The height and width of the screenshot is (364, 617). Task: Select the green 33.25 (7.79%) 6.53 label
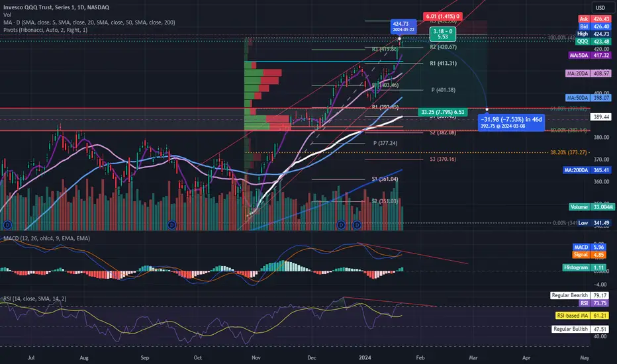pyautogui.click(x=443, y=112)
